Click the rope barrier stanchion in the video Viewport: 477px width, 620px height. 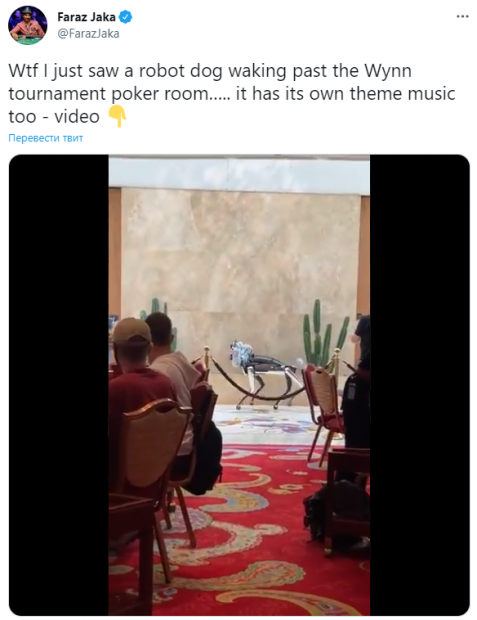(206, 360)
